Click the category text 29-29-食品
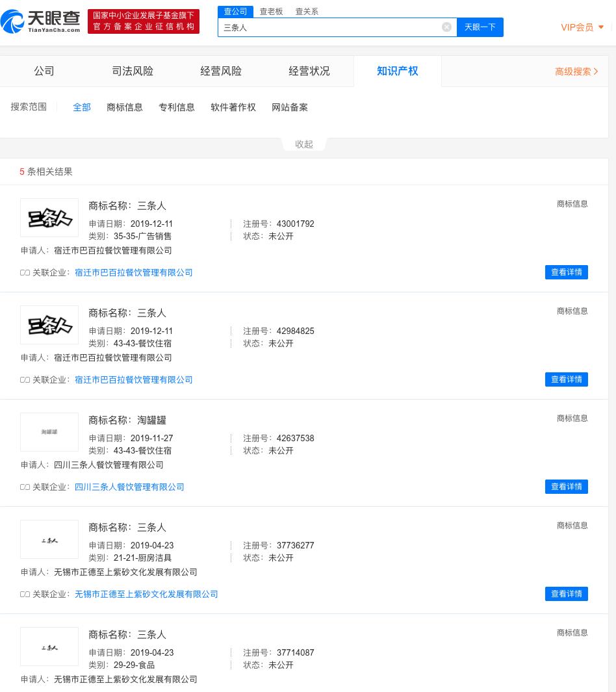The image size is (616, 692). click(x=134, y=665)
